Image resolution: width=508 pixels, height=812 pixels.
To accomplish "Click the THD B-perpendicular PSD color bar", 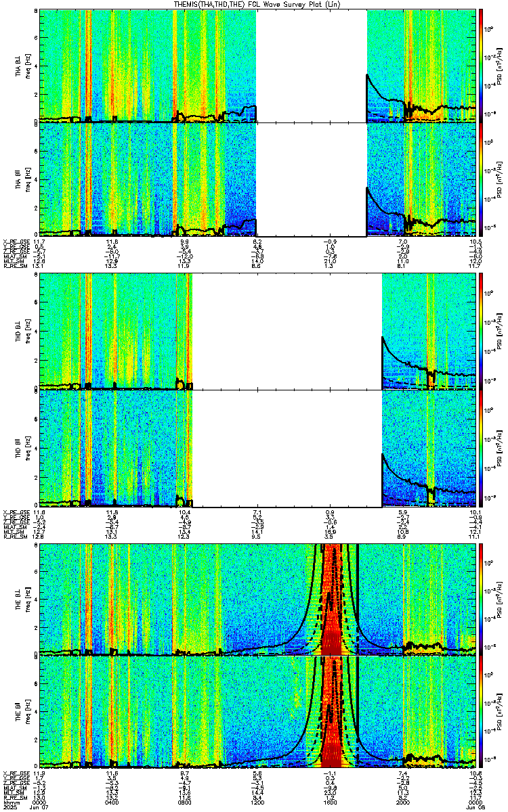I will (481, 331).
